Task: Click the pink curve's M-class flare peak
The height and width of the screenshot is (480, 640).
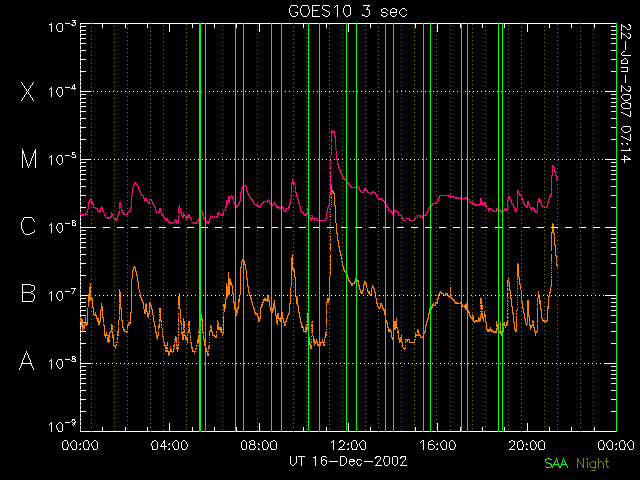Action: point(333,131)
